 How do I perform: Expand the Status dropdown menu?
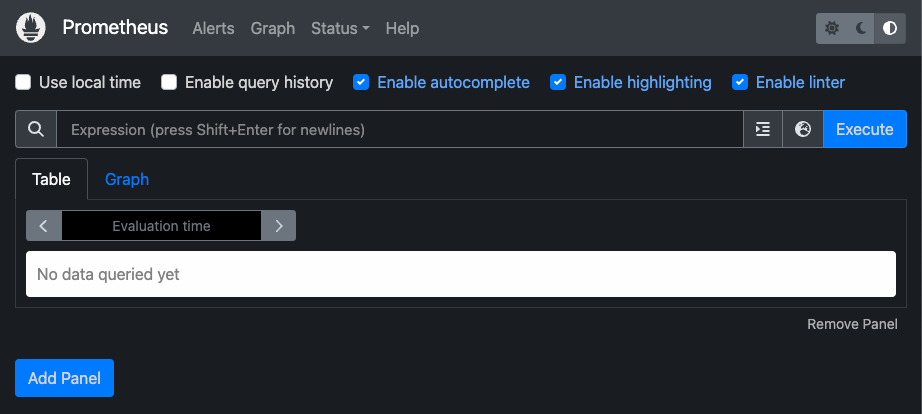(340, 28)
